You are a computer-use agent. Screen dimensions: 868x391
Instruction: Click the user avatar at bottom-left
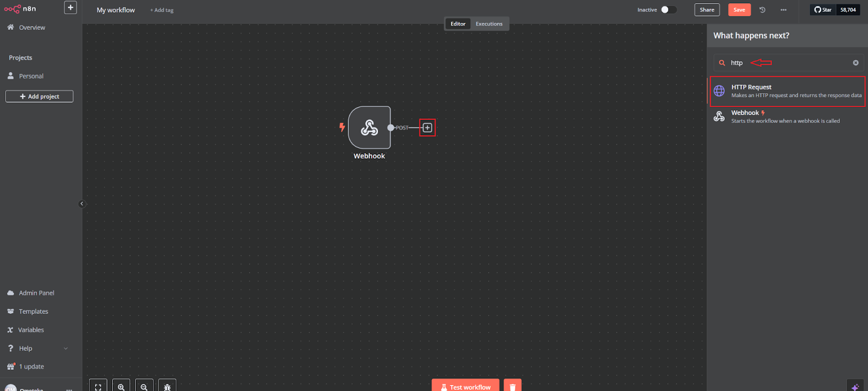[11, 389]
